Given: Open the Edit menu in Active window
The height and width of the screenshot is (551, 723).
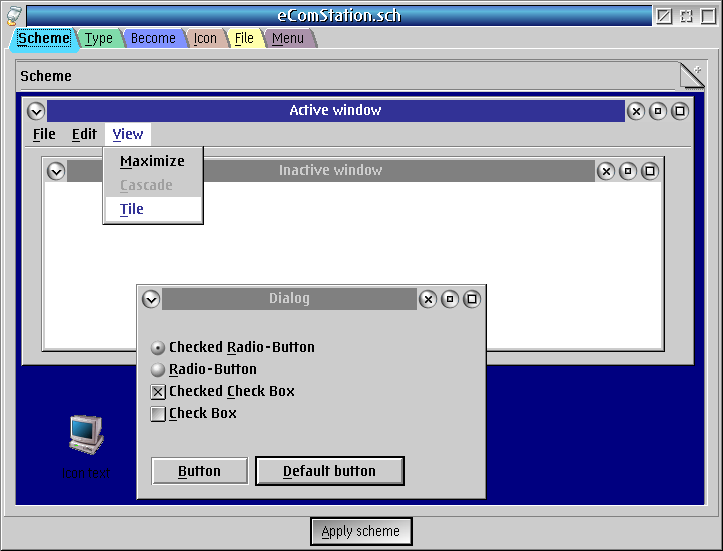Looking at the screenshot, I should [84, 134].
